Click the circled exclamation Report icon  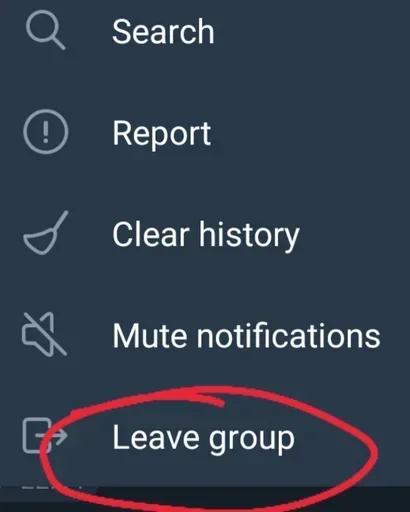[46, 132]
